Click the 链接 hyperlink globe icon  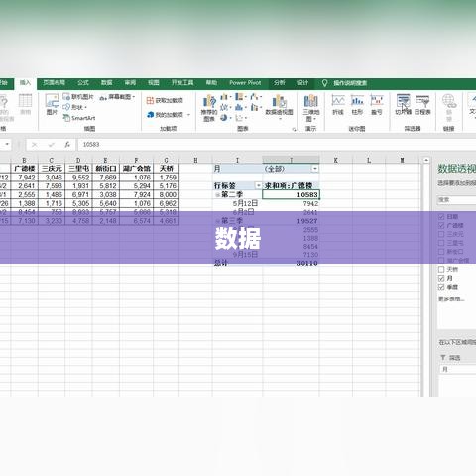point(449,101)
